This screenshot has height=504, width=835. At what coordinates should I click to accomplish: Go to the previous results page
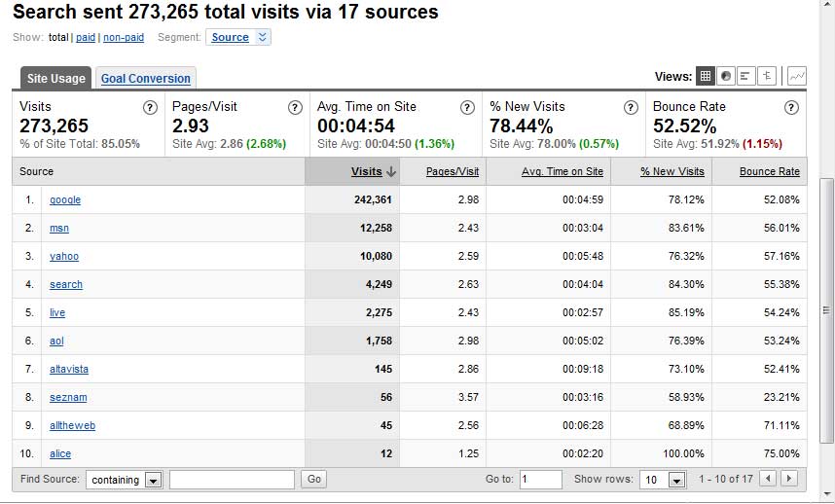point(769,479)
